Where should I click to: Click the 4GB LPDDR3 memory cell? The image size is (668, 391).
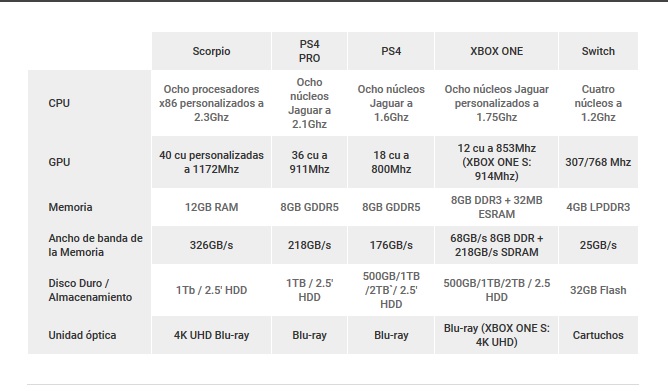pos(598,207)
